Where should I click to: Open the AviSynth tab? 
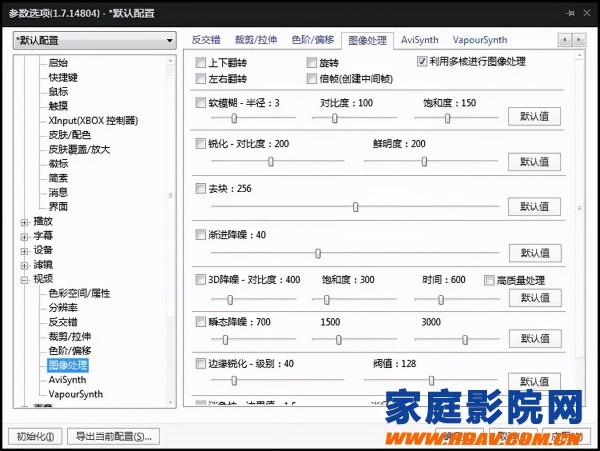[420, 40]
